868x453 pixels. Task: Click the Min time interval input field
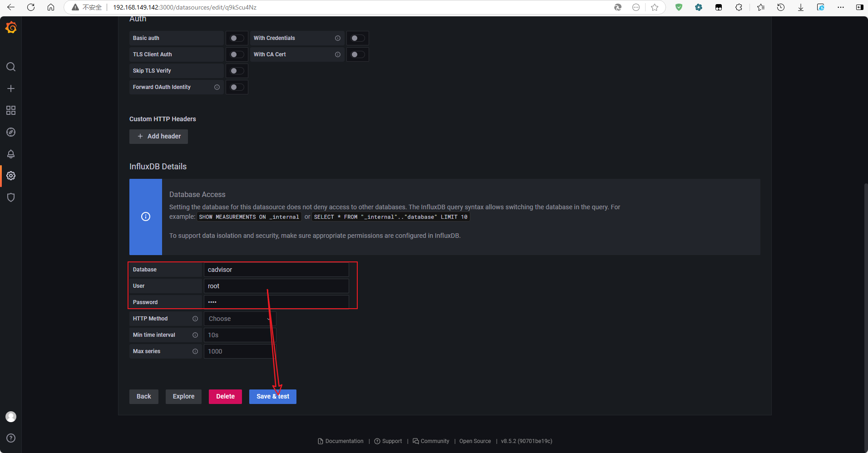coord(240,335)
